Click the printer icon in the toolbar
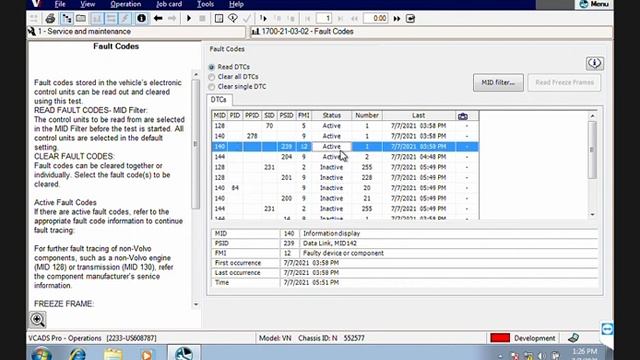Viewport: 640px width, 360px height. coord(50,18)
